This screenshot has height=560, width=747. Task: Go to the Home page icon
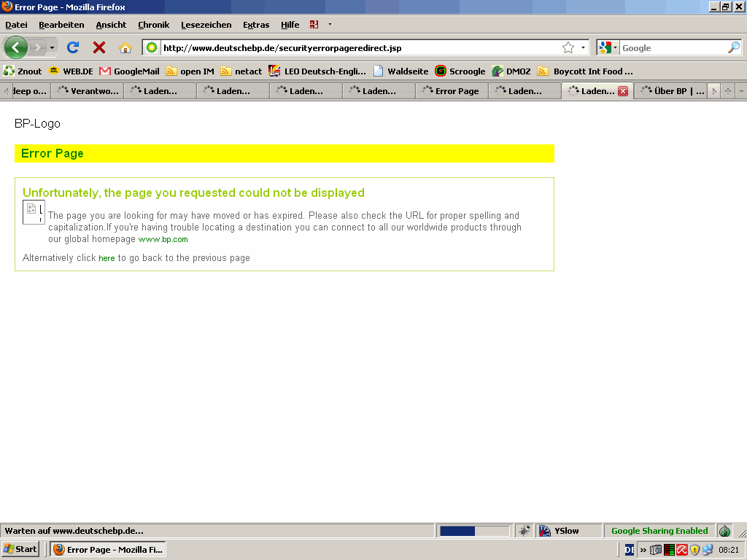(125, 47)
